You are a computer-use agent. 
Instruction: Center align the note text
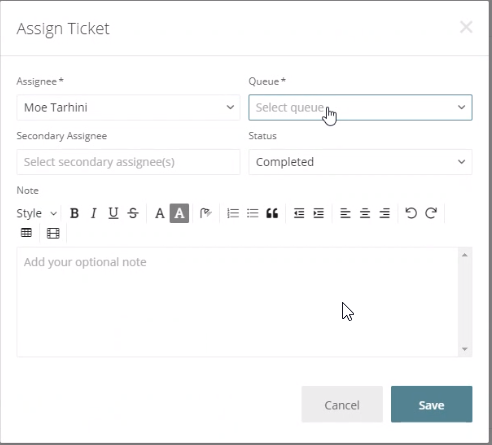365,213
